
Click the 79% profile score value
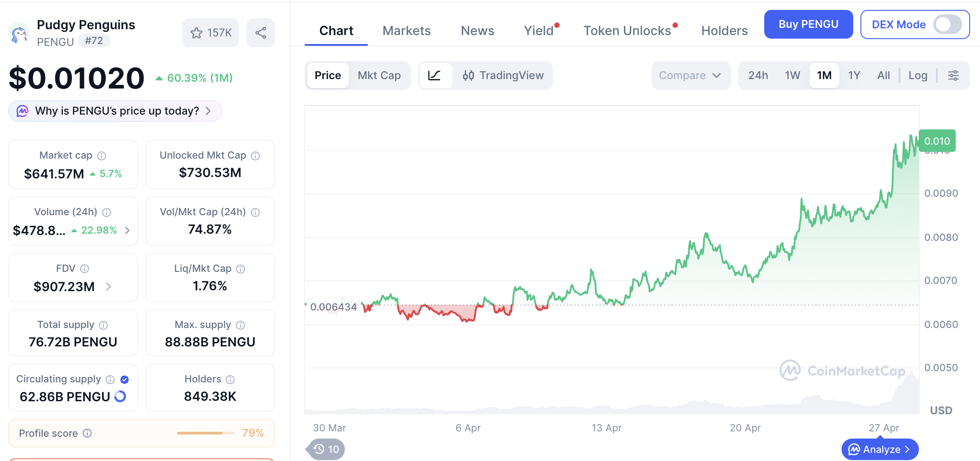[253, 433]
